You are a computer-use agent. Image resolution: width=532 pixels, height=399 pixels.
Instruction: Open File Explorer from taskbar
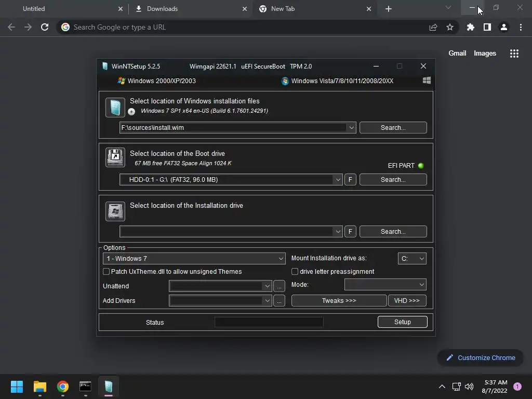[39, 387]
